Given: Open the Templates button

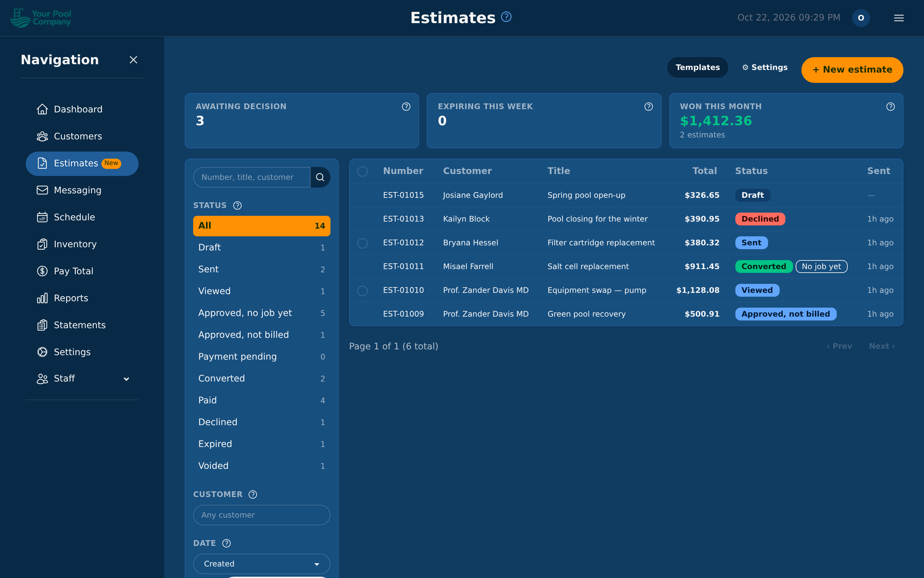Looking at the screenshot, I should point(697,67).
